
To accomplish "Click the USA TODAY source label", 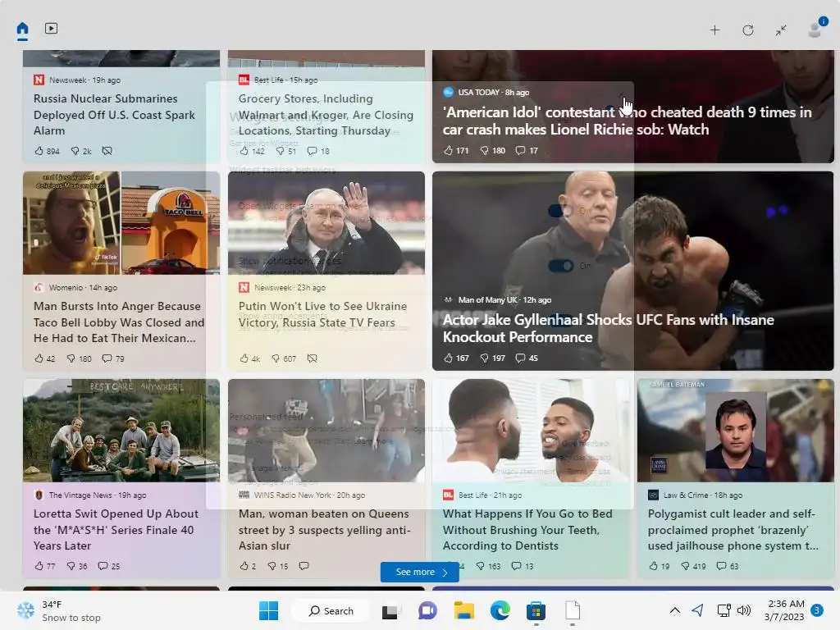I will 486,92.
